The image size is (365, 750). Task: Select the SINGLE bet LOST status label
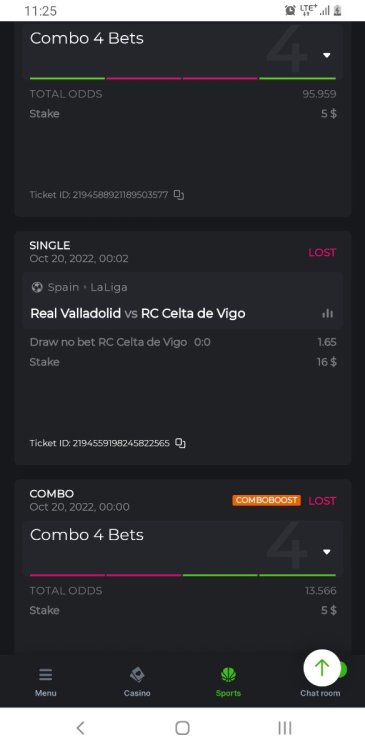click(x=322, y=253)
